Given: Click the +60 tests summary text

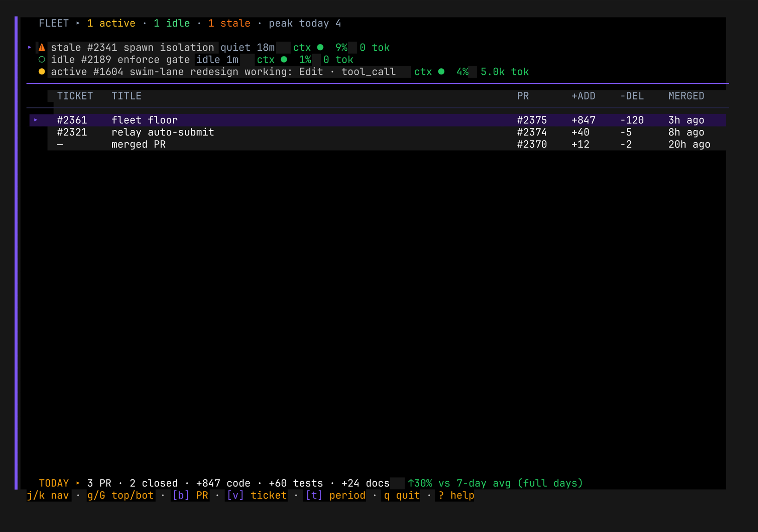Looking at the screenshot, I should [x=296, y=483].
